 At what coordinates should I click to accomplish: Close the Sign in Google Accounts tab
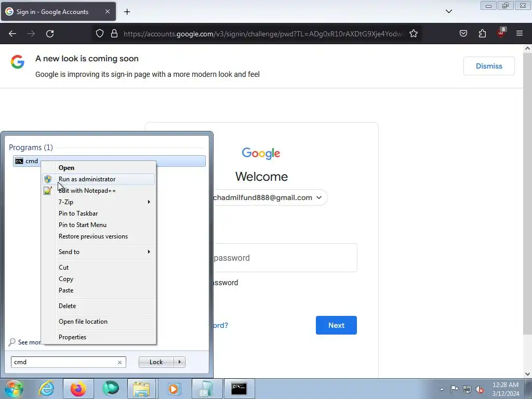(108, 11)
